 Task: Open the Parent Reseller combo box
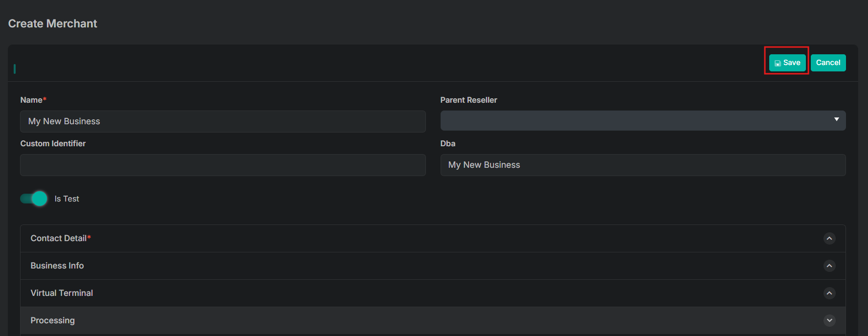pos(643,120)
